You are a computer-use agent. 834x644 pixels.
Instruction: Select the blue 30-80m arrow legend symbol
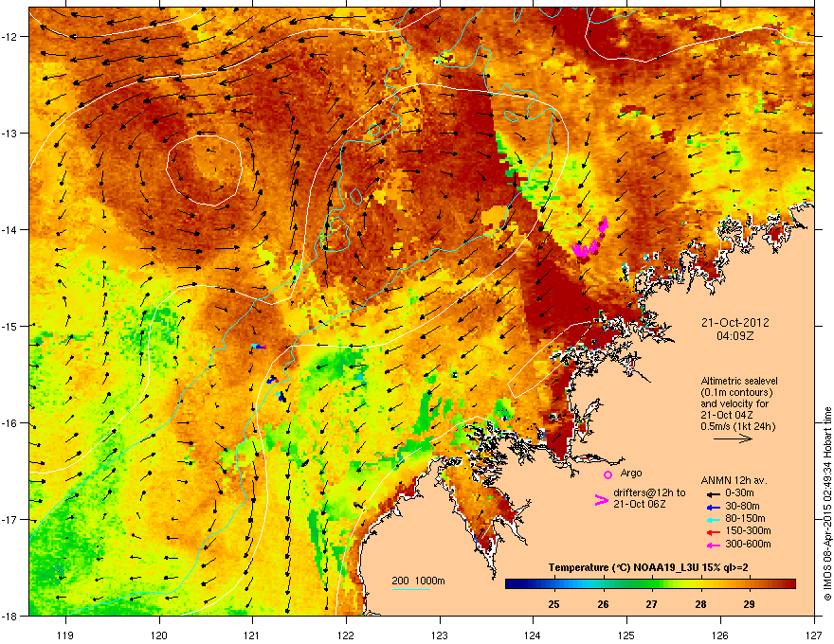713,508
